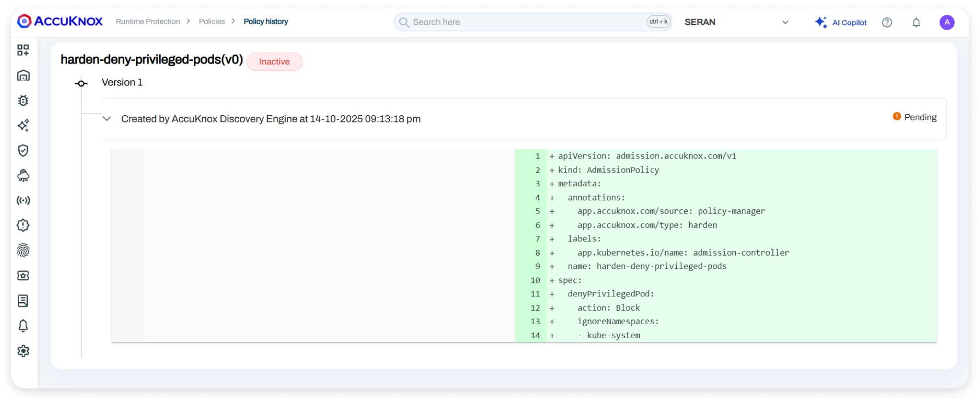Screen dimensions: 980x402
Task: Navigate to Policies breadcrumb
Action: pyautogui.click(x=212, y=22)
